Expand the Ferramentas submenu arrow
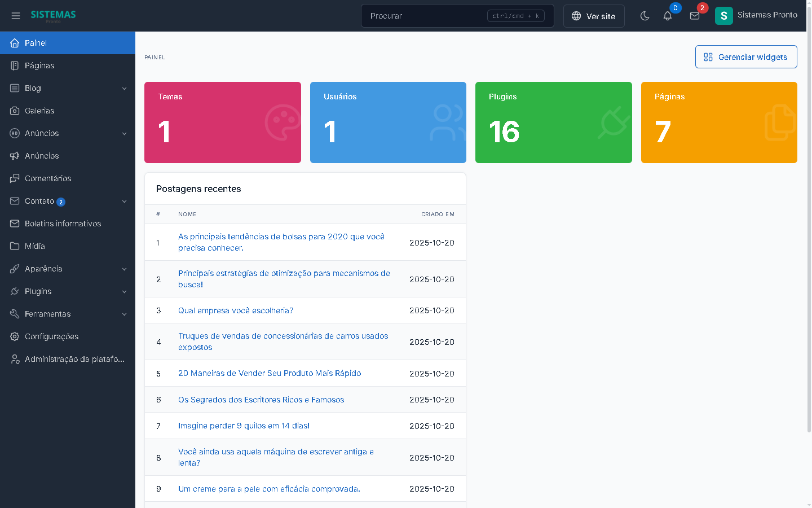 tap(124, 314)
